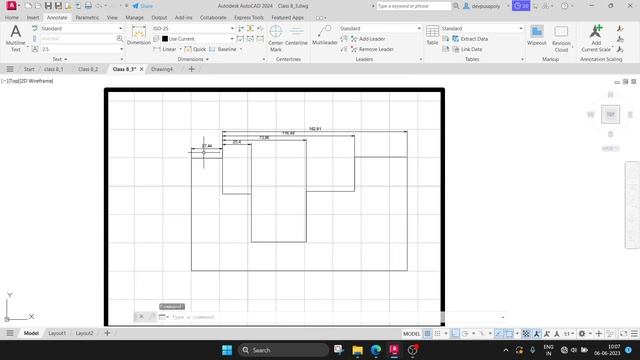Open the Insert ribbon tab

33,18
